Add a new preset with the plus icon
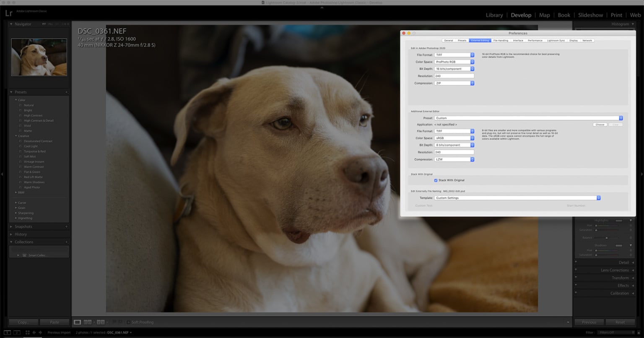This screenshot has width=644, height=338. [x=66, y=92]
